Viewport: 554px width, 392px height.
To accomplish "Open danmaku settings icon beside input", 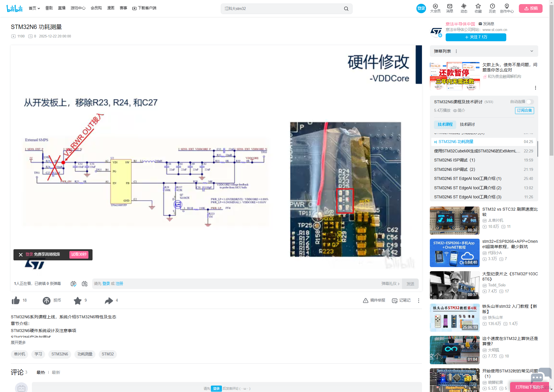I will [x=85, y=284].
